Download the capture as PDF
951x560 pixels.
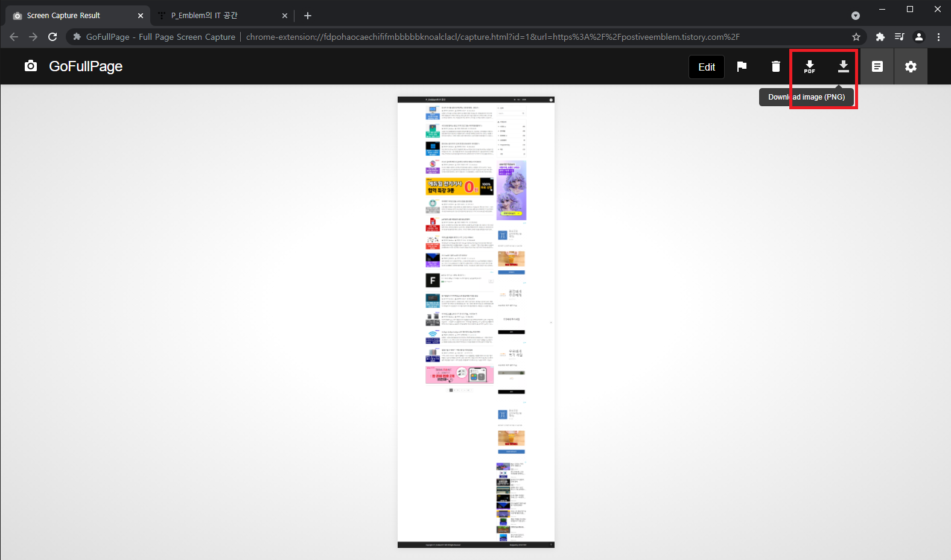(809, 66)
